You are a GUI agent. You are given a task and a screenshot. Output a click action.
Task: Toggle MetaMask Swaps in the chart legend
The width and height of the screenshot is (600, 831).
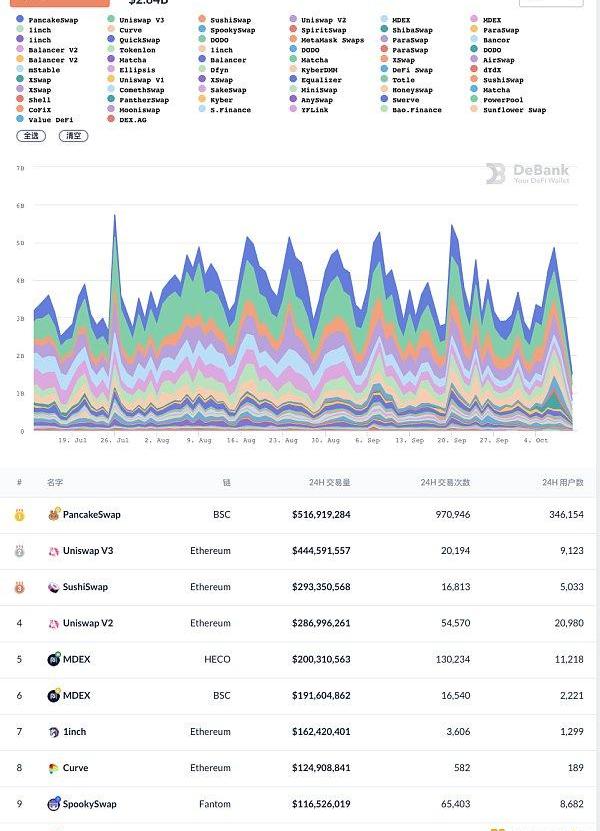326,40
